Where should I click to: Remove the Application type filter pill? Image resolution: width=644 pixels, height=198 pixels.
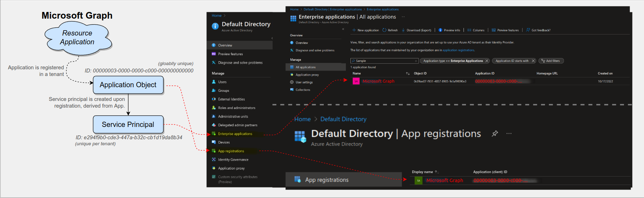click(487, 61)
